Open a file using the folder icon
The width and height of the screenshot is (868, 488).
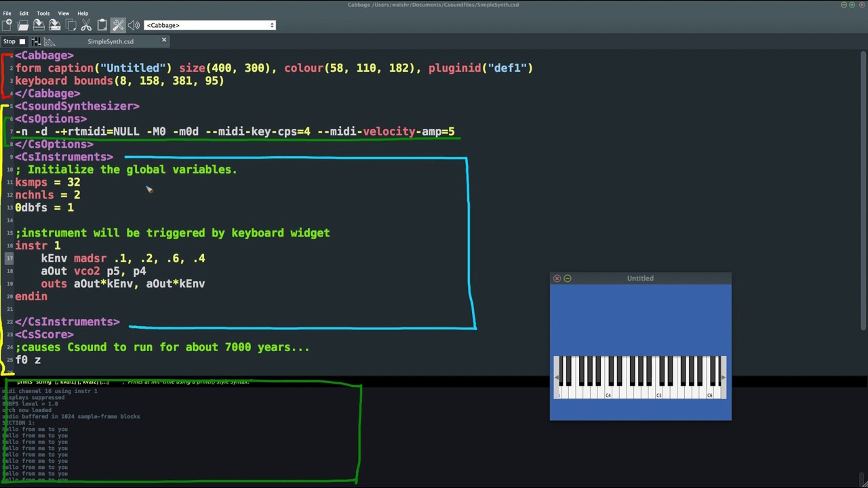(22, 25)
